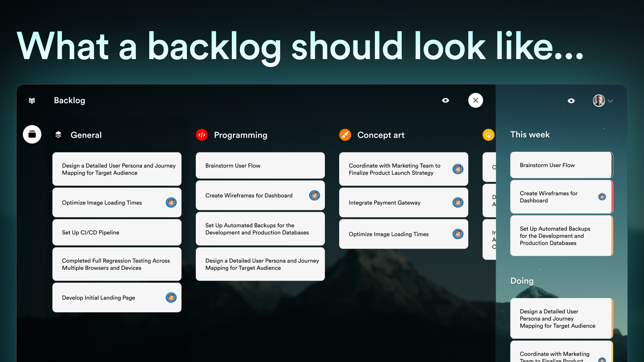Click the app logo icon beside Backlog

(x=32, y=100)
